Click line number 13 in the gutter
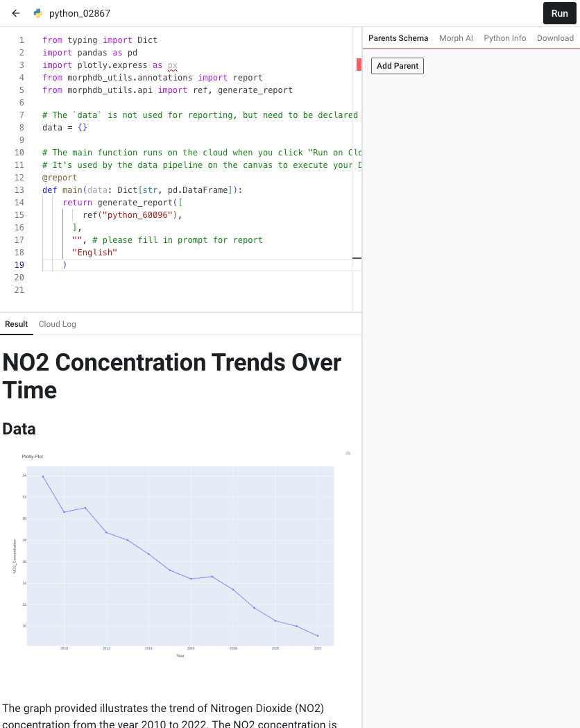The height and width of the screenshot is (728, 580). (19, 190)
